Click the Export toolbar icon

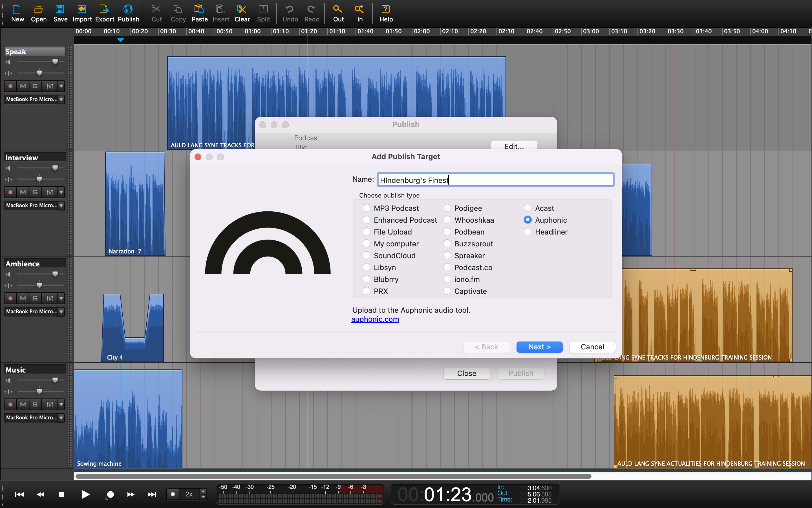click(104, 14)
